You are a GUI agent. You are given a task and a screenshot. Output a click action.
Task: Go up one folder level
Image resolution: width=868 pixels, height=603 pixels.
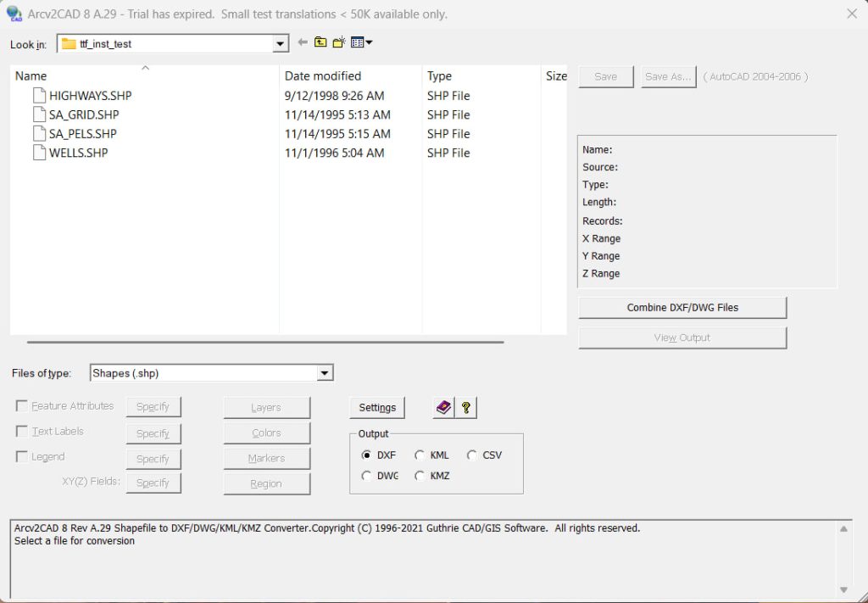click(320, 42)
